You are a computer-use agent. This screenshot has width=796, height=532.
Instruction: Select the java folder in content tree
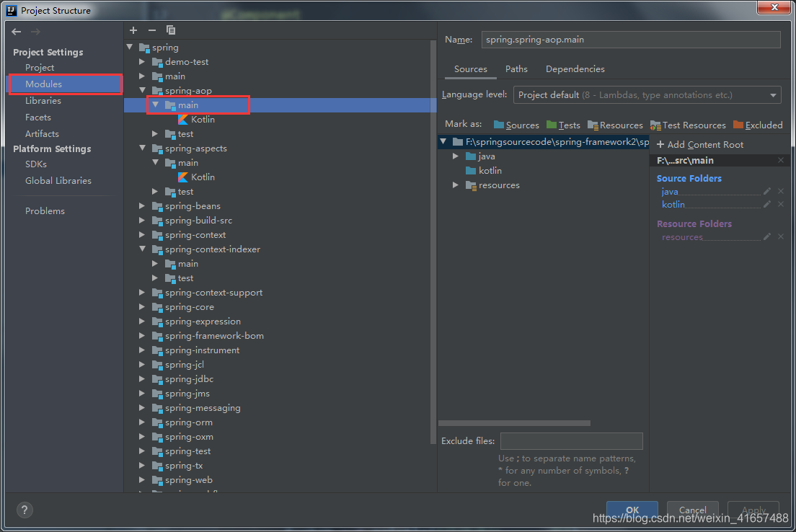(481, 156)
